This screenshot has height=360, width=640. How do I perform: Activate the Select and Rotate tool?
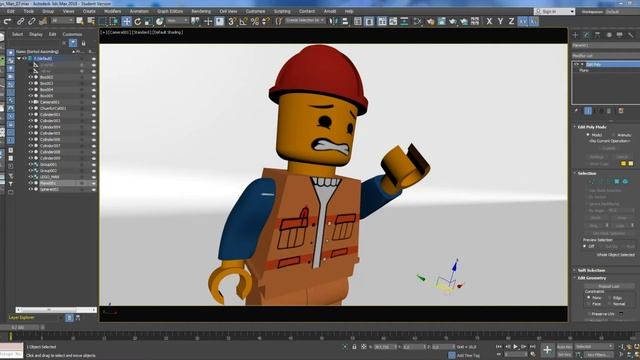(138, 21)
